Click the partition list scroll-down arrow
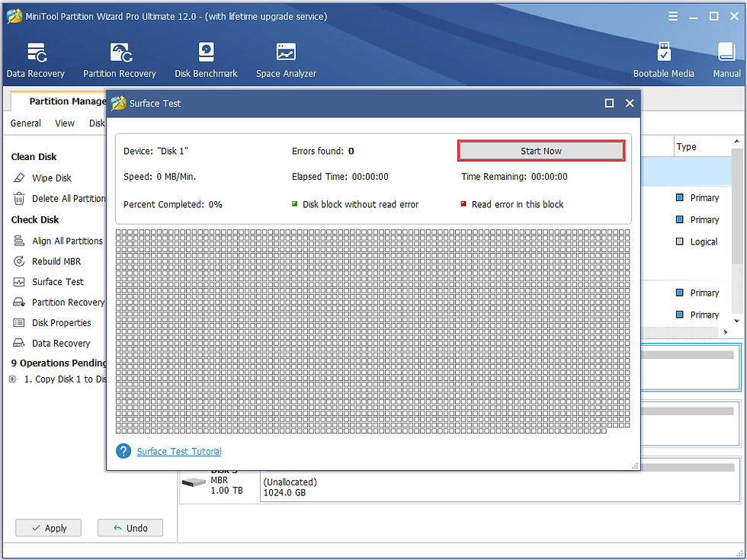 click(x=737, y=321)
